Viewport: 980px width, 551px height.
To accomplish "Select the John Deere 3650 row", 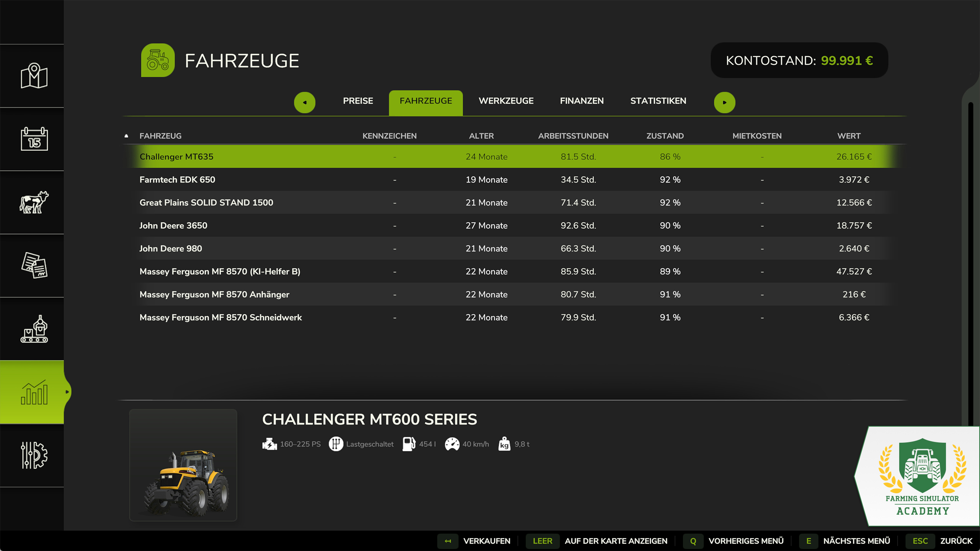I will point(513,225).
